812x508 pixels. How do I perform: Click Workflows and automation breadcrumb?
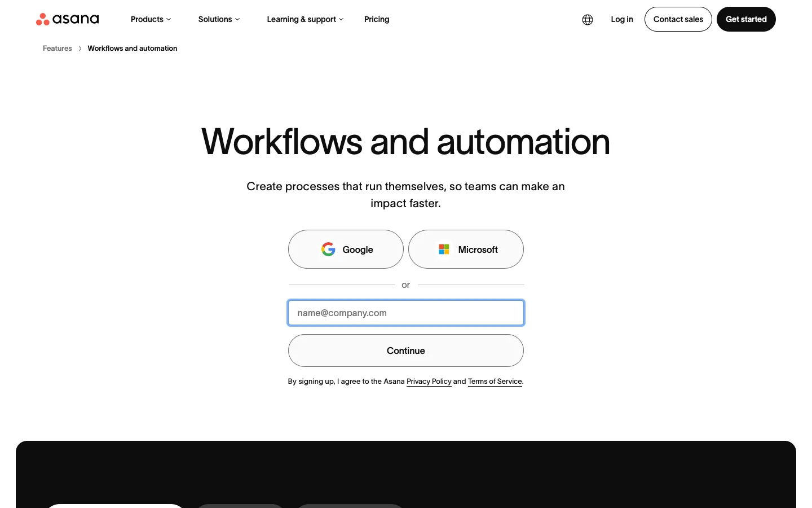(x=133, y=49)
